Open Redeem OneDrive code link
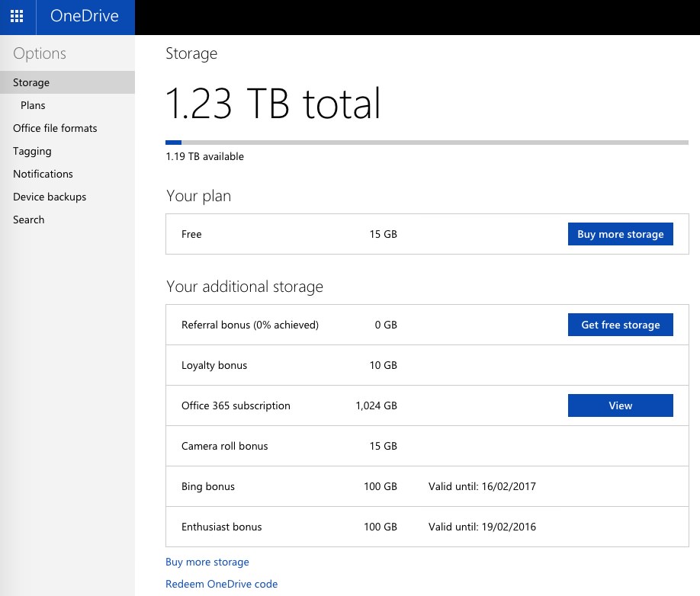This screenshot has height=596, width=700. pos(221,584)
